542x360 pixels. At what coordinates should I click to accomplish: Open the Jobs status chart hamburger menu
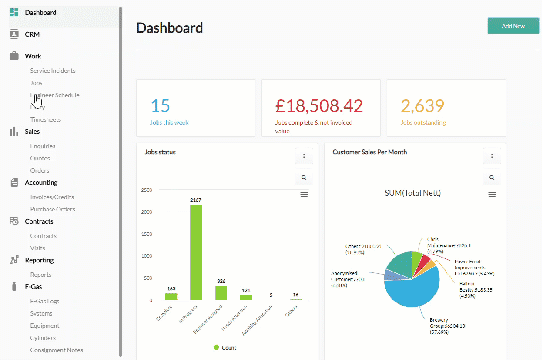point(304,194)
